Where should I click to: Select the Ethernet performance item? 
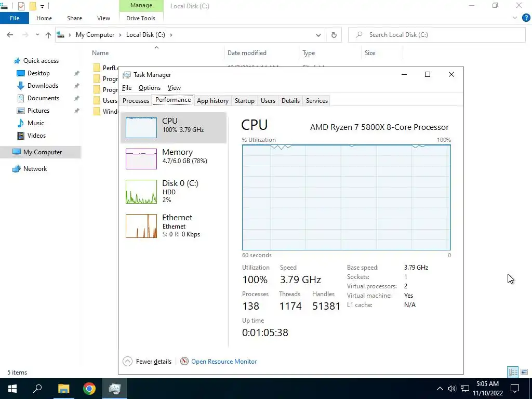click(x=174, y=225)
